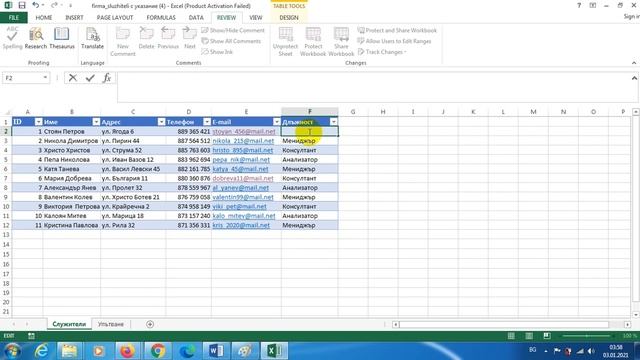Click the stoyan_456@mail.net email link
Viewport: 640px width, 360px height.
[x=244, y=131]
